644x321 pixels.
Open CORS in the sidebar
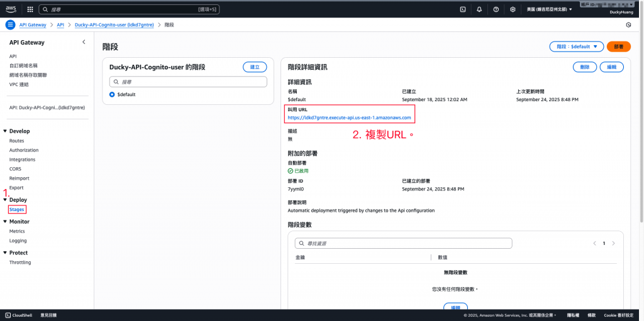coord(15,169)
